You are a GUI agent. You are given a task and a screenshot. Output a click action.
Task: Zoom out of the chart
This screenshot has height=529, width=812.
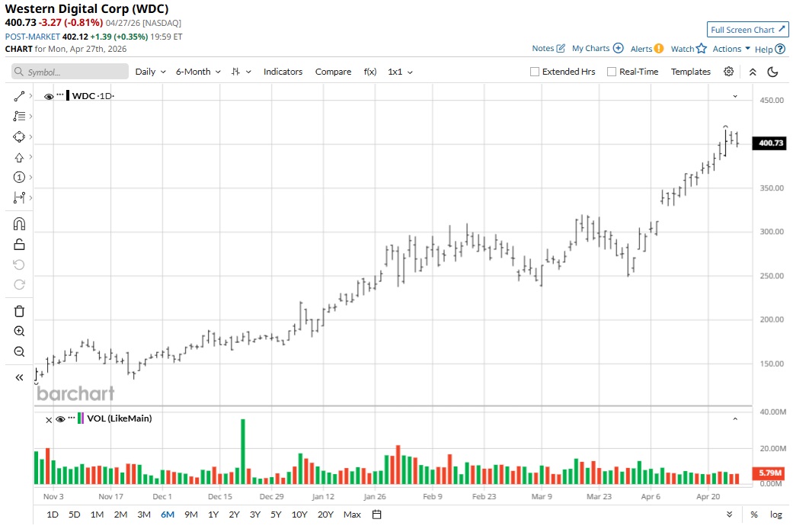[x=19, y=352]
